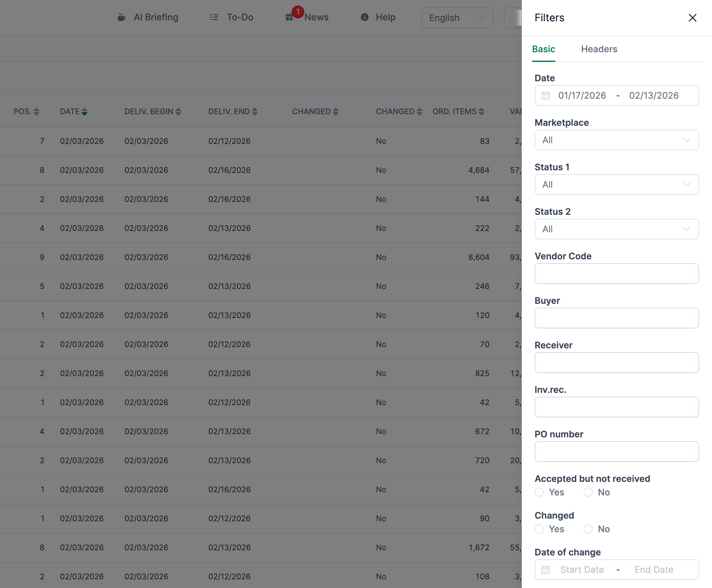This screenshot has height=588, width=712.
Task: Sort by the ORD. ITEMS column arrows
Action: point(482,111)
